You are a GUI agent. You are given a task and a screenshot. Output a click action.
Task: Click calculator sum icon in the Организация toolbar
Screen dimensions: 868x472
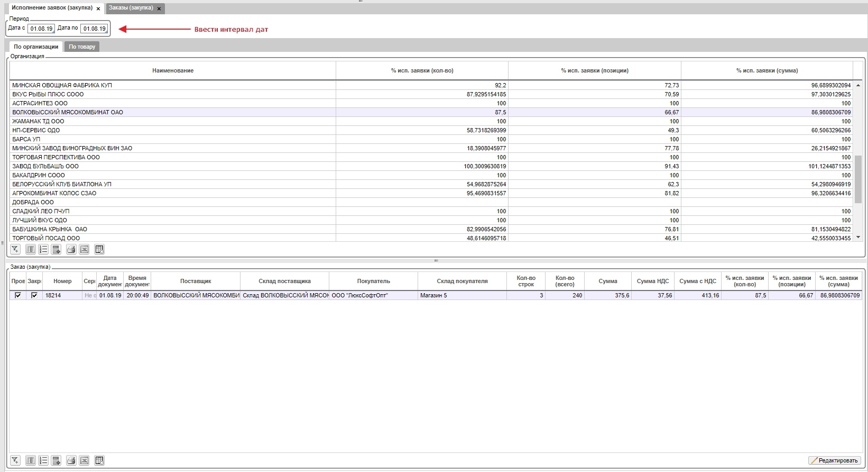click(x=56, y=249)
